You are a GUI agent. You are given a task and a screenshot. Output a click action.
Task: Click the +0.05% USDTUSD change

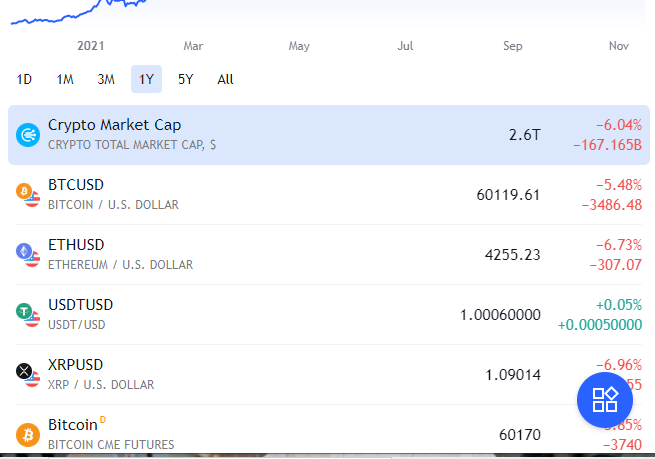coord(619,305)
